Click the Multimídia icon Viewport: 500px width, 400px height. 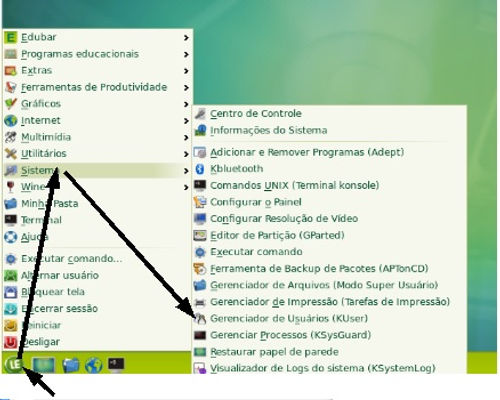(x=11, y=137)
